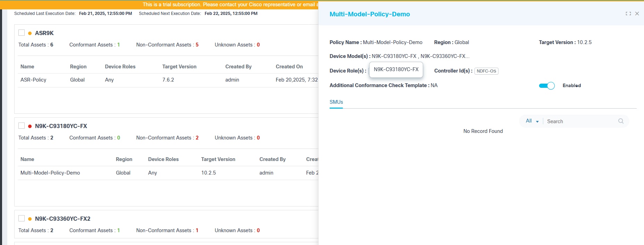Screen dimensions: 644x245
Task: Click Scheduled Next Execution Date value
Action: click(231, 14)
